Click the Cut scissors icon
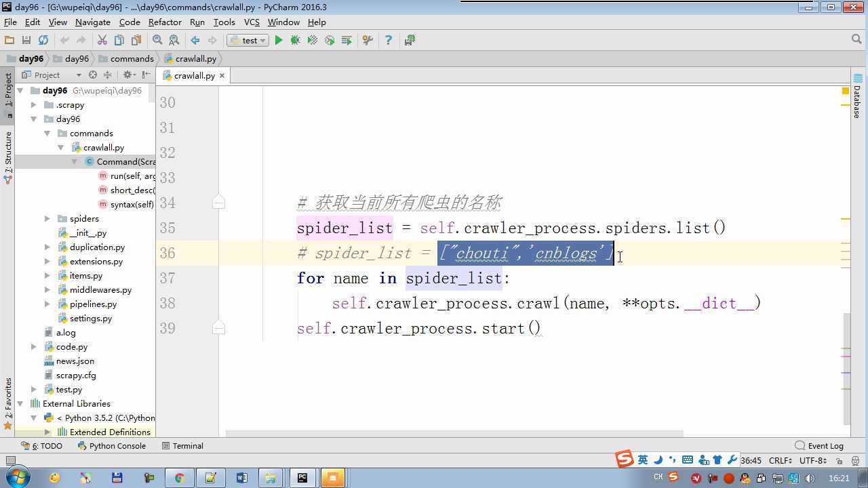The width and height of the screenshot is (868, 488). pos(102,41)
